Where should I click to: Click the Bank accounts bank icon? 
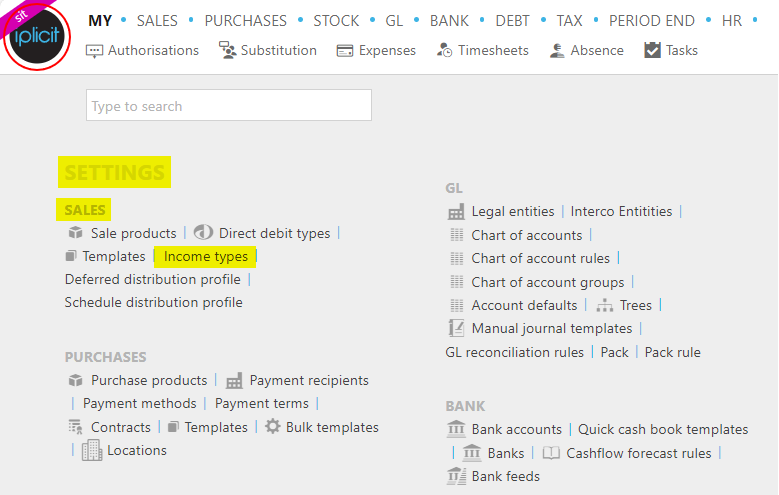tap(456, 428)
